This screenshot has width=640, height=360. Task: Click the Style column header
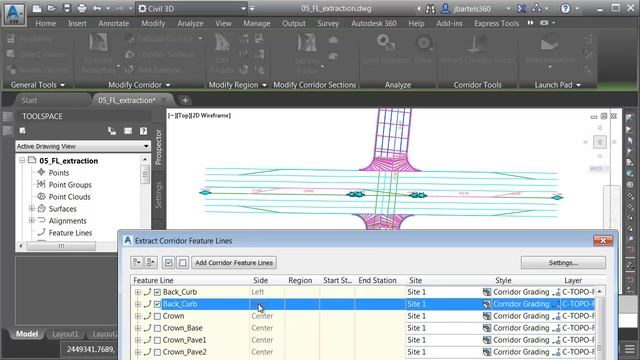click(503, 280)
